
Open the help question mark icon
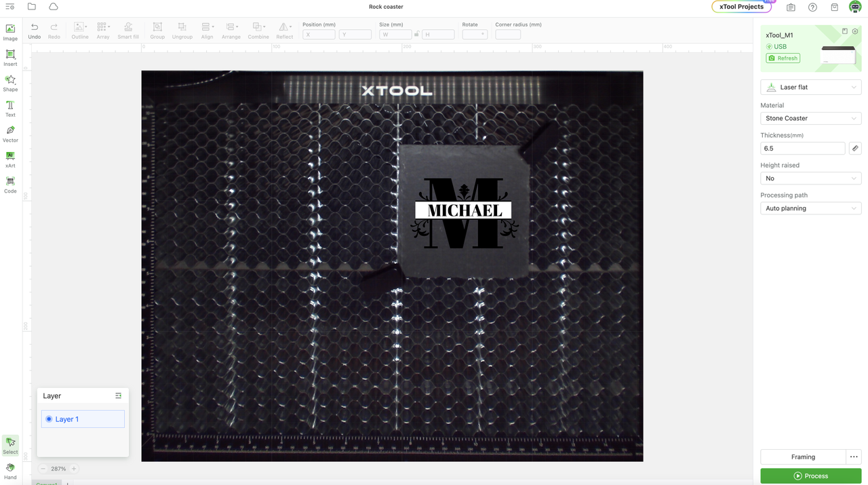(x=812, y=7)
